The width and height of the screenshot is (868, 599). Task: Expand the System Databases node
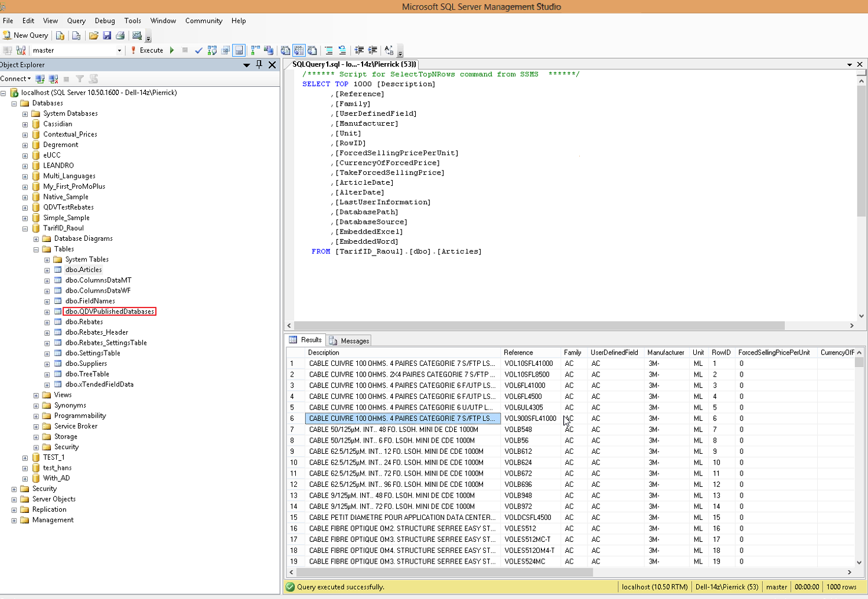click(x=25, y=114)
